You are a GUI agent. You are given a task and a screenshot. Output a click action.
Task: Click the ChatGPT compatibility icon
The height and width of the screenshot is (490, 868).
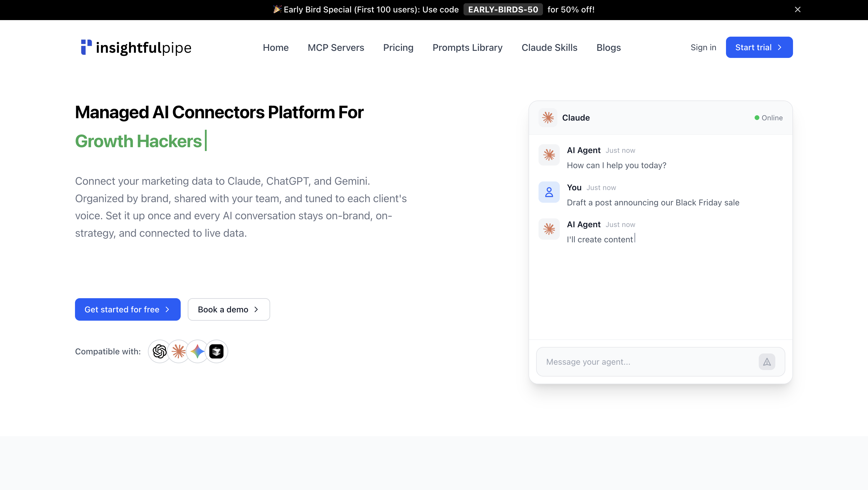(159, 351)
